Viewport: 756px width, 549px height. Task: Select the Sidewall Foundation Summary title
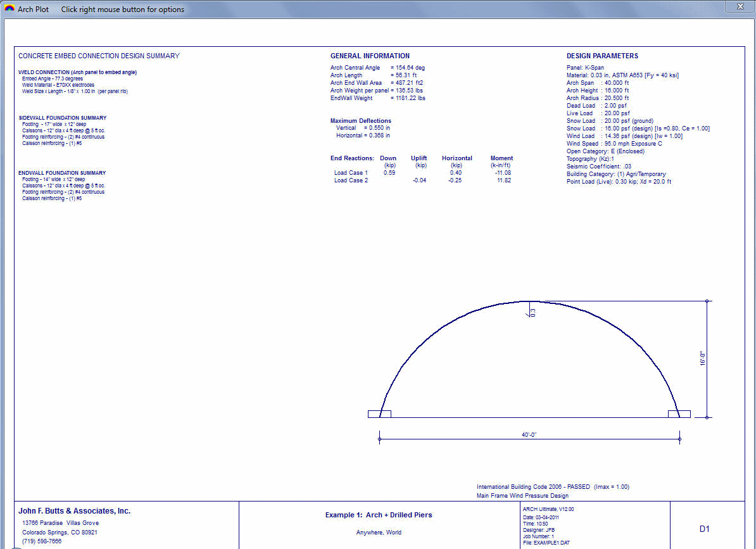(63, 118)
